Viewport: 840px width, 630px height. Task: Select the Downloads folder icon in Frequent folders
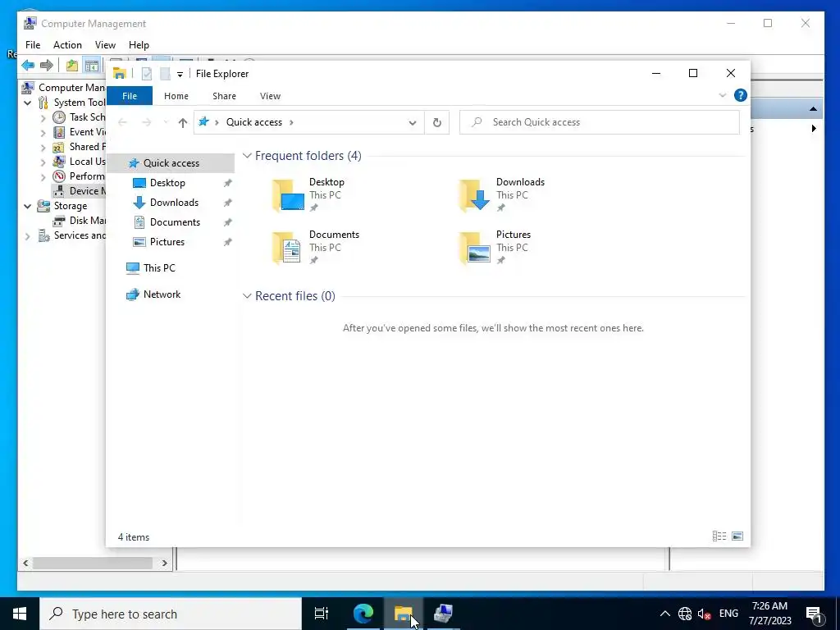coord(475,195)
